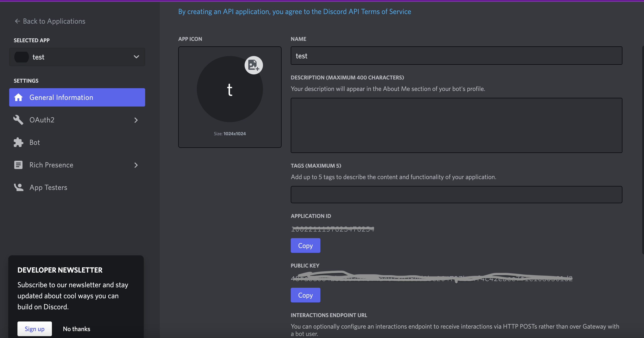644x338 pixels.
Task: Go Back to Applications
Action: [x=50, y=21]
